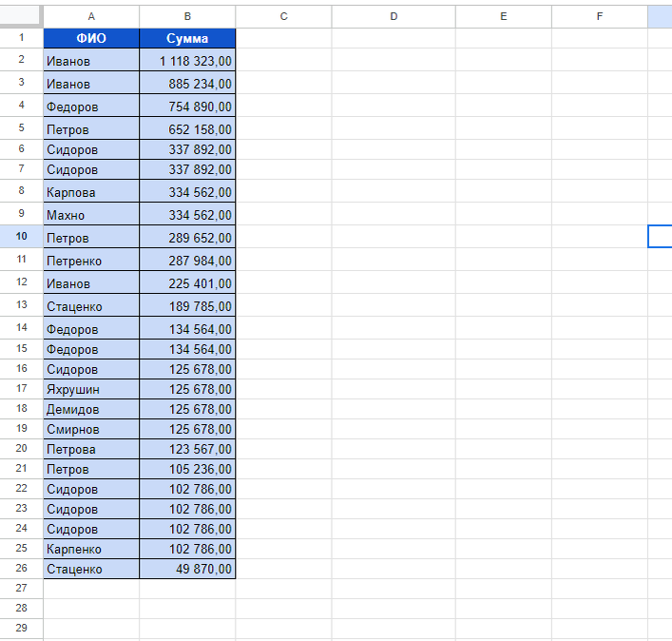Click the select-all corner box
672x641 pixels.
(21, 16)
